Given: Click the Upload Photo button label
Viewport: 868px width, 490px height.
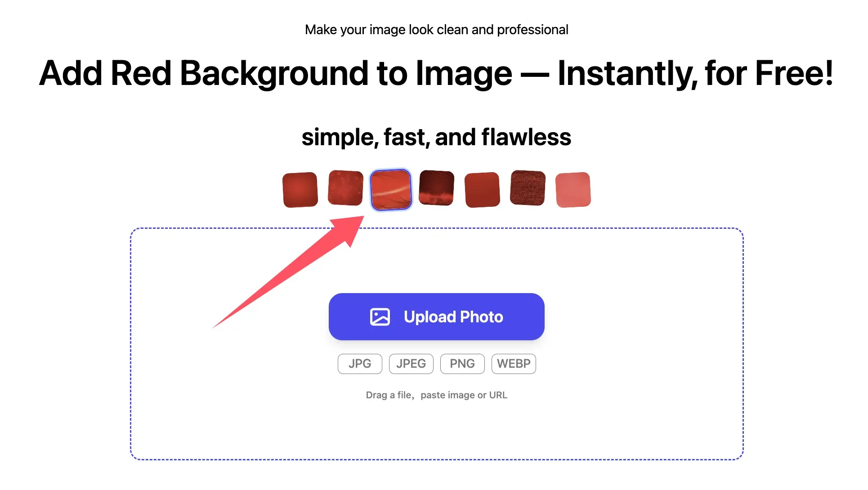Looking at the screenshot, I should [453, 317].
